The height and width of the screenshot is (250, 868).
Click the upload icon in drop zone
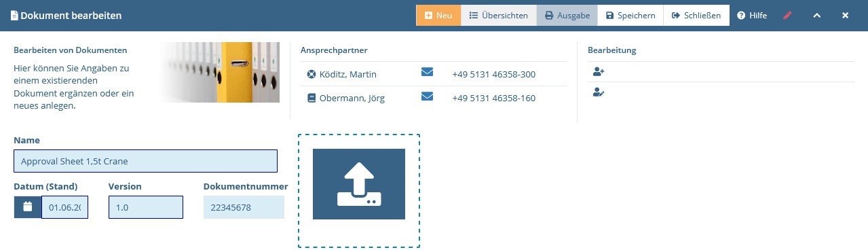tap(359, 184)
